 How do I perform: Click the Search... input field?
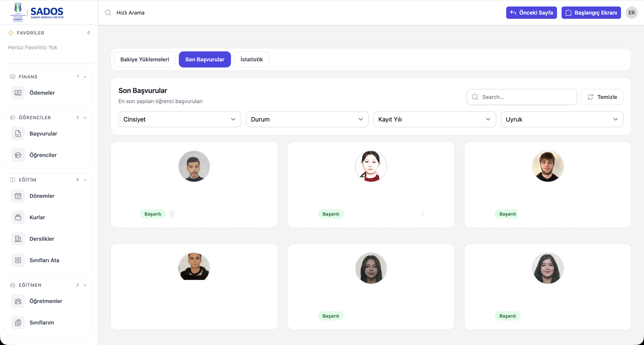522,97
